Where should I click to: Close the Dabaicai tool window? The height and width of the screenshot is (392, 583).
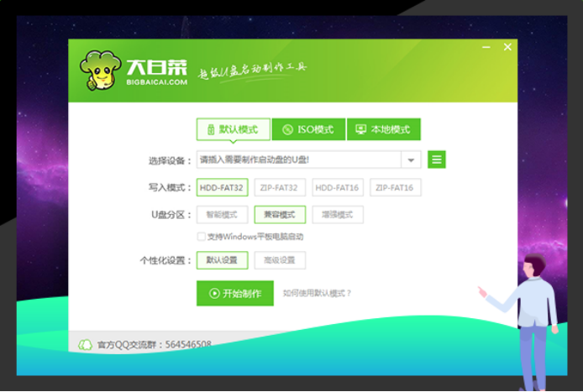507,48
